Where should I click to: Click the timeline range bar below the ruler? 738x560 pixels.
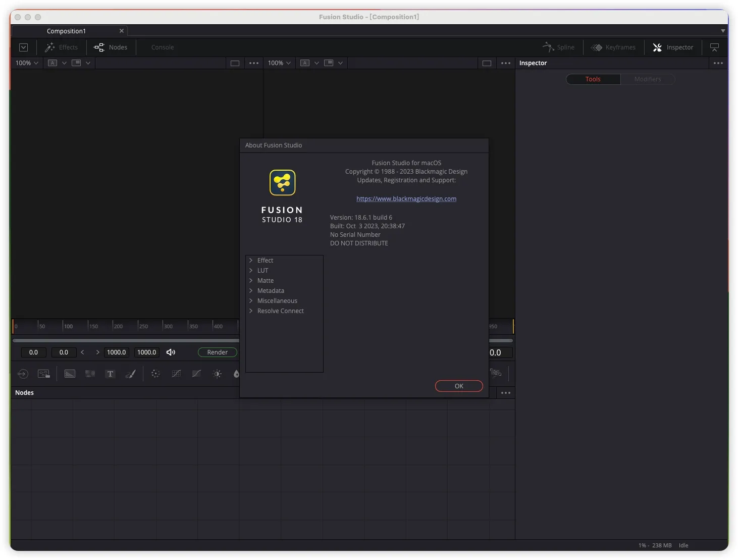click(x=126, y=341)
